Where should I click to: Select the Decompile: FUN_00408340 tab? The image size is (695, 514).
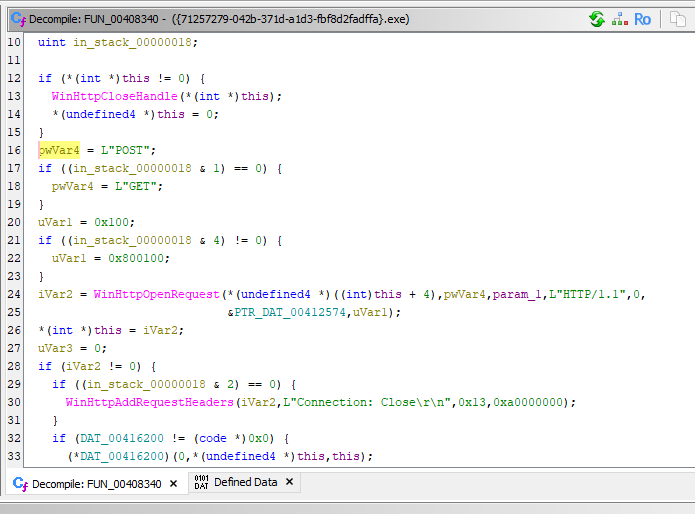pyautogui.click(x=94, y=483)
